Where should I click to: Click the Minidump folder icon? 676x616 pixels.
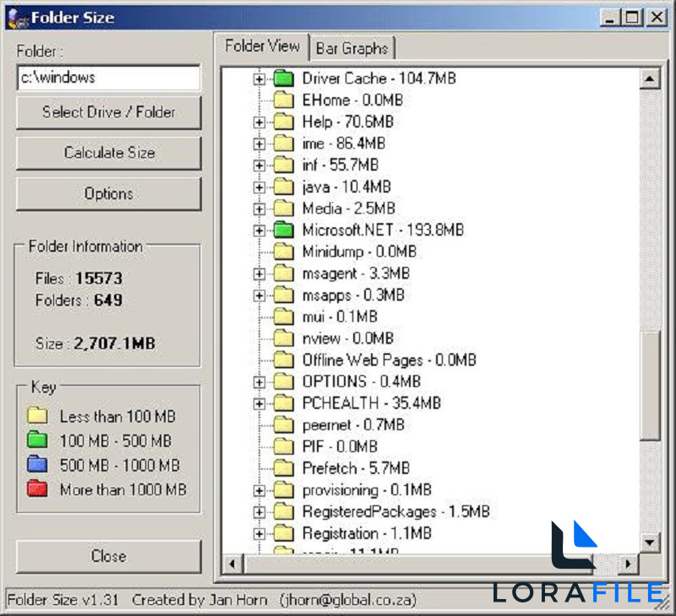click(x=284, y=251)
